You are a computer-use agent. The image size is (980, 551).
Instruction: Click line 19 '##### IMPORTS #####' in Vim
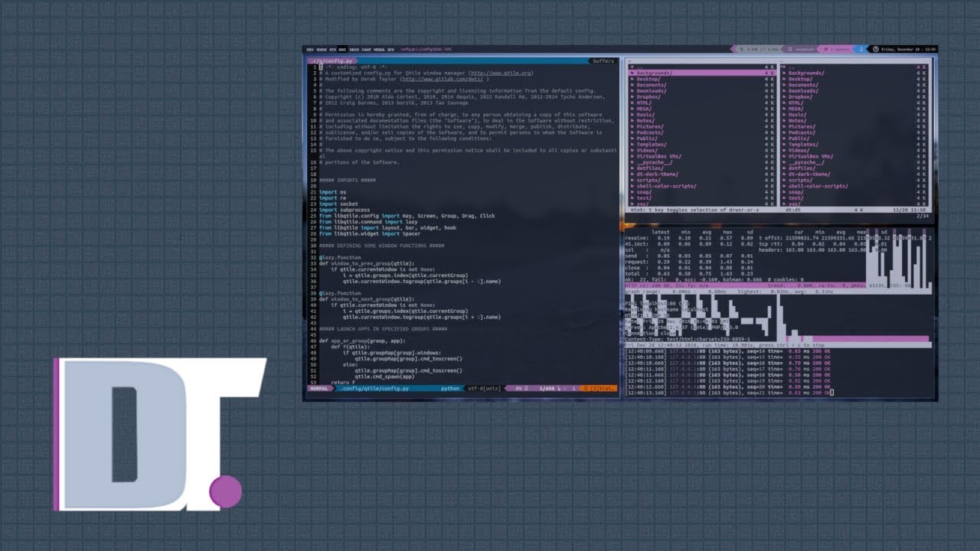347,180
